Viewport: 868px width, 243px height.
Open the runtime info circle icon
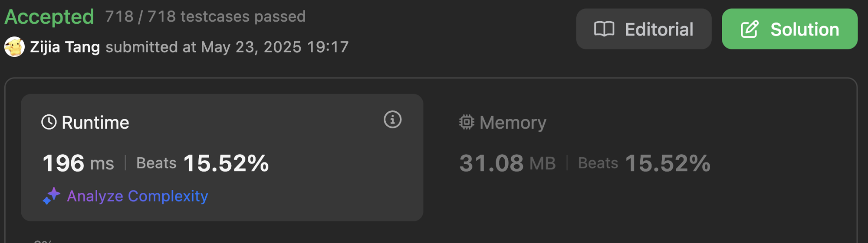point(392,120)
